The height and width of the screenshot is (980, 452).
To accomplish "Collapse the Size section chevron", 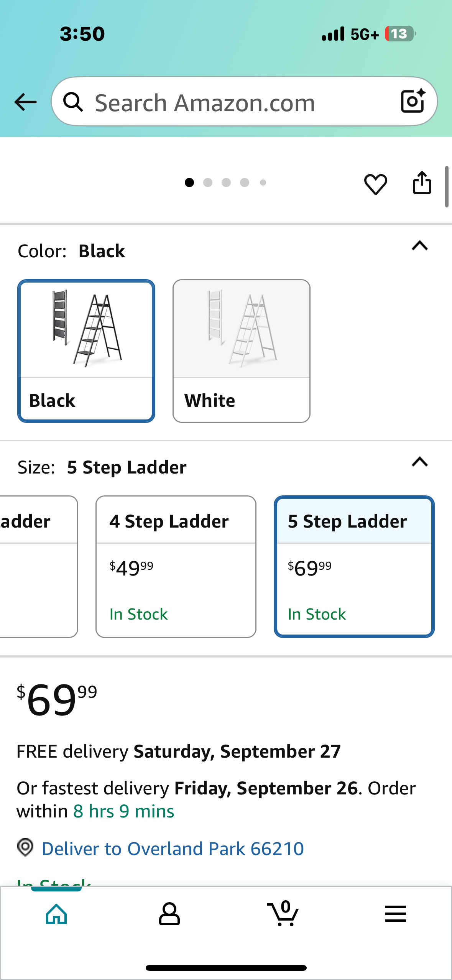I will point(419,462).
